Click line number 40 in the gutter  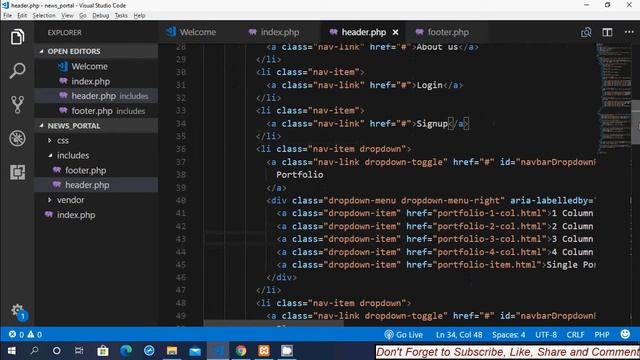[x=181, y=200]
